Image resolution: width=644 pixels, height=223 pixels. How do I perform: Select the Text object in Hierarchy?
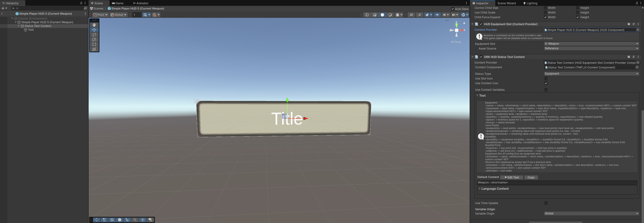click(31, 30)
